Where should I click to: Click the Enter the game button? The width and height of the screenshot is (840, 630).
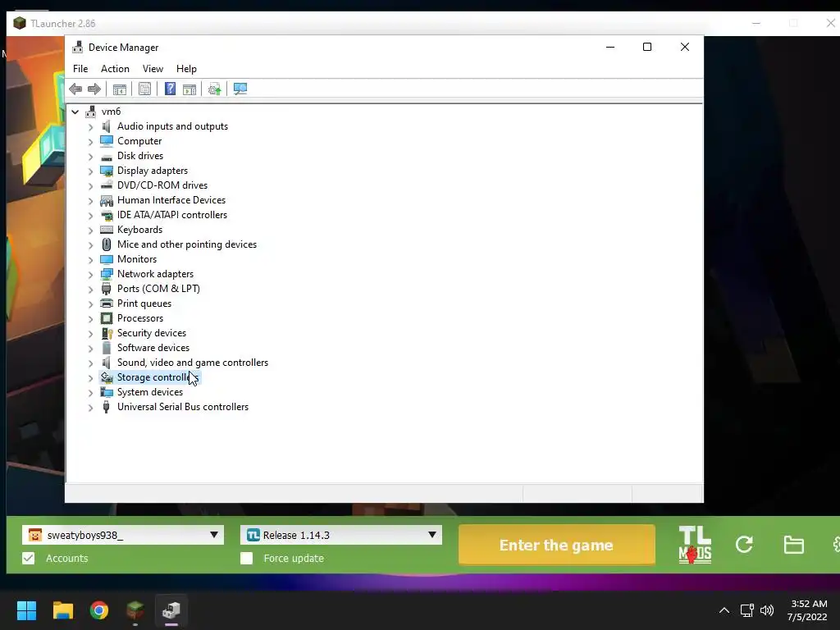(x=557, y=545)
